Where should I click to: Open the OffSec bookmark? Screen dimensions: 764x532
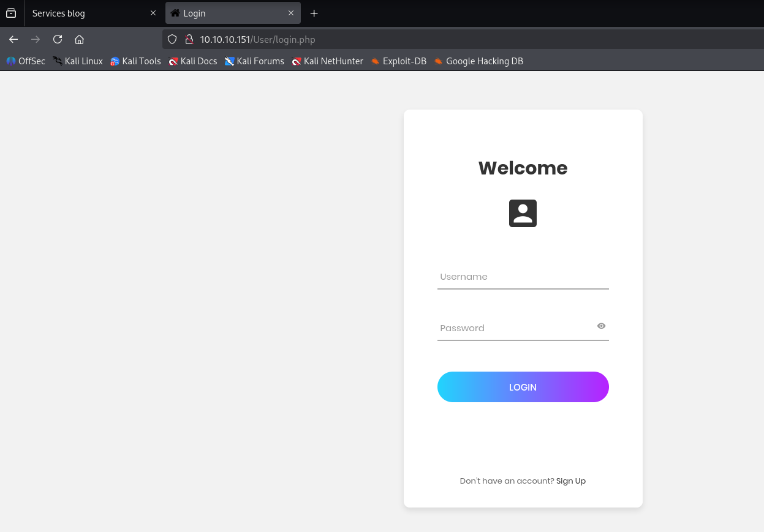pyautogui.click(x=26, y=61)
